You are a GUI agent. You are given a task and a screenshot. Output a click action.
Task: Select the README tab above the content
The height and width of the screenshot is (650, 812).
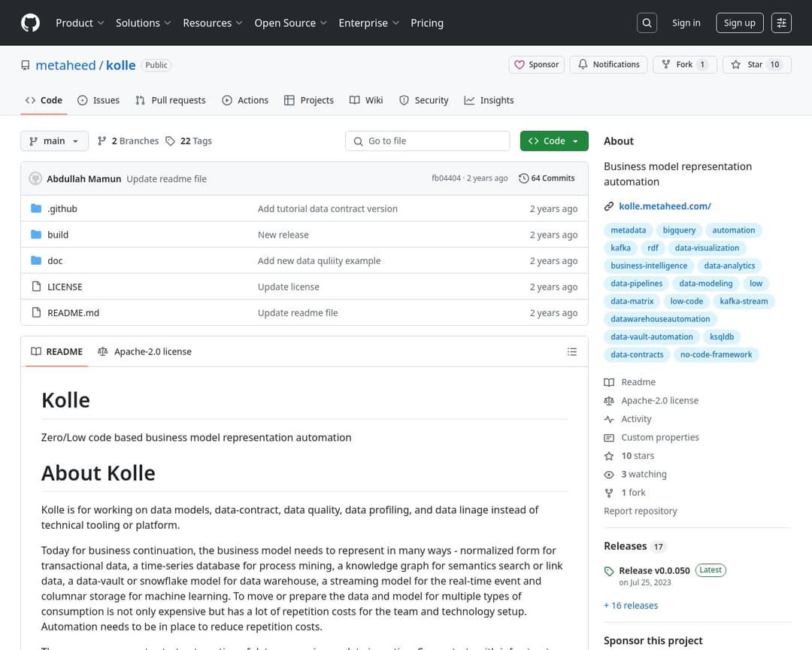point(57,351)
